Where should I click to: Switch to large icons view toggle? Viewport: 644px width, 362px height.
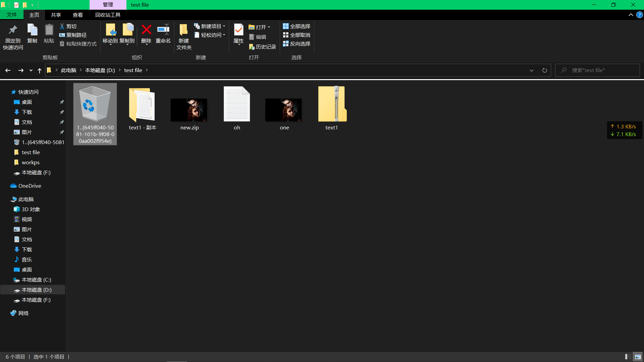point(638,357)
